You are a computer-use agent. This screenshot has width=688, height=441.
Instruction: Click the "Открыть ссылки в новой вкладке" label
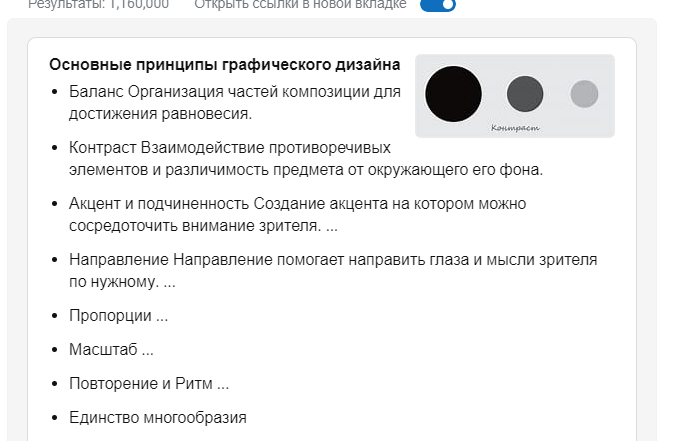(300, 5)
